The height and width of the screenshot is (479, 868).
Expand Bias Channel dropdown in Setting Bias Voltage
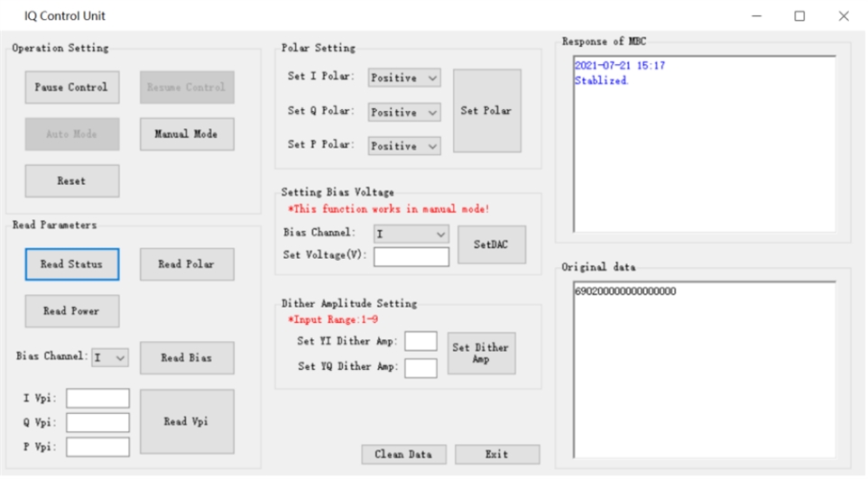point(411,234)
